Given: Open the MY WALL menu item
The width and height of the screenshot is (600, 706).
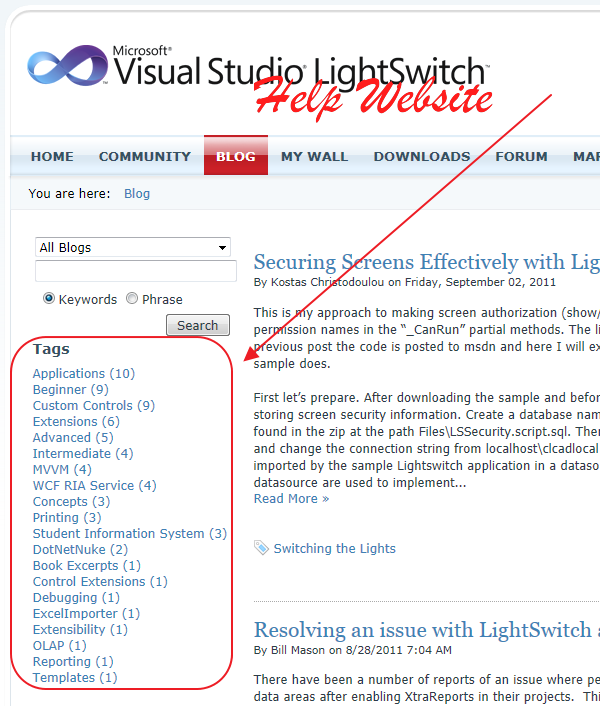Looking at the screenshot, I should tap(314, 156).
